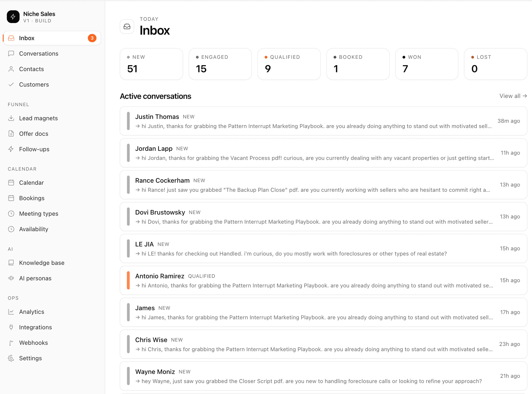
Task: Click the Knowledge base book icon
Action: coord(11,263)
